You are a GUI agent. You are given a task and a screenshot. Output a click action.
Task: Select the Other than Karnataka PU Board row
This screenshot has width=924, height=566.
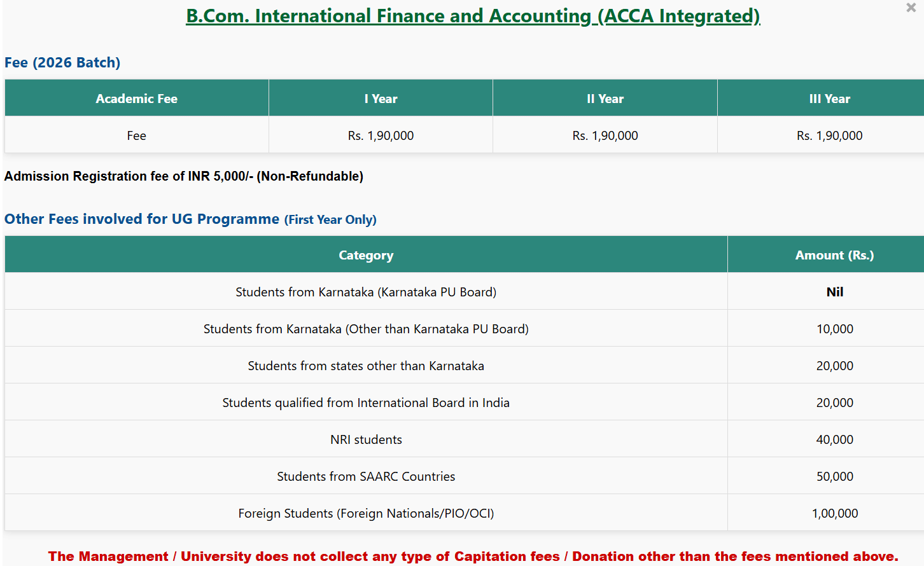(366, 329)
